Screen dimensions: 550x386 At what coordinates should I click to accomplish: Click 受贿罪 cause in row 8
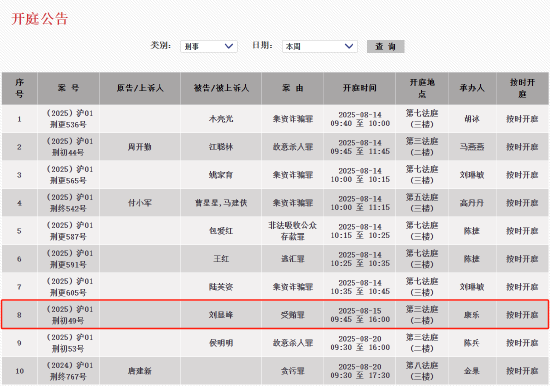[293, 315]
